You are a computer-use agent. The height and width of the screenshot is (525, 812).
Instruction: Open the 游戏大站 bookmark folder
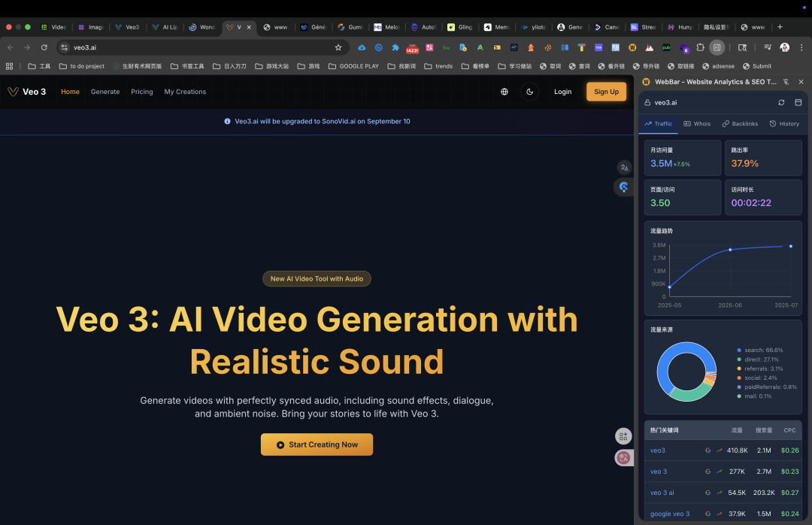coord(272,66)
